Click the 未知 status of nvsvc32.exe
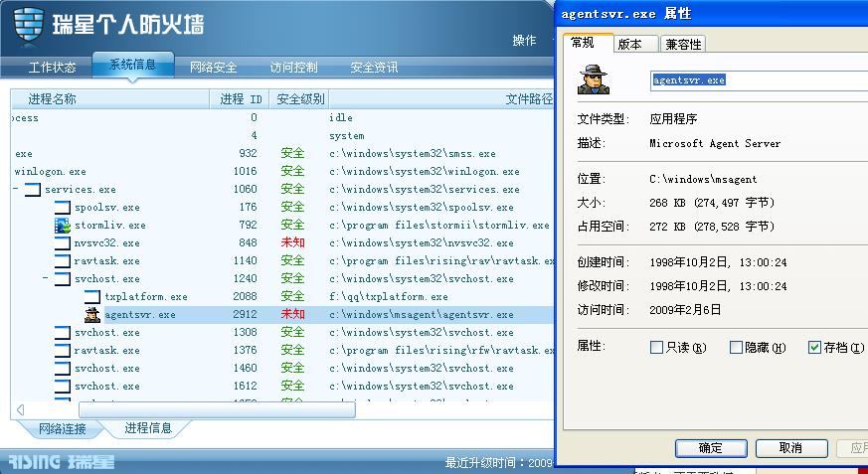Image resolution: width=868 pixels, height=474 pixels. coord(293,242)
